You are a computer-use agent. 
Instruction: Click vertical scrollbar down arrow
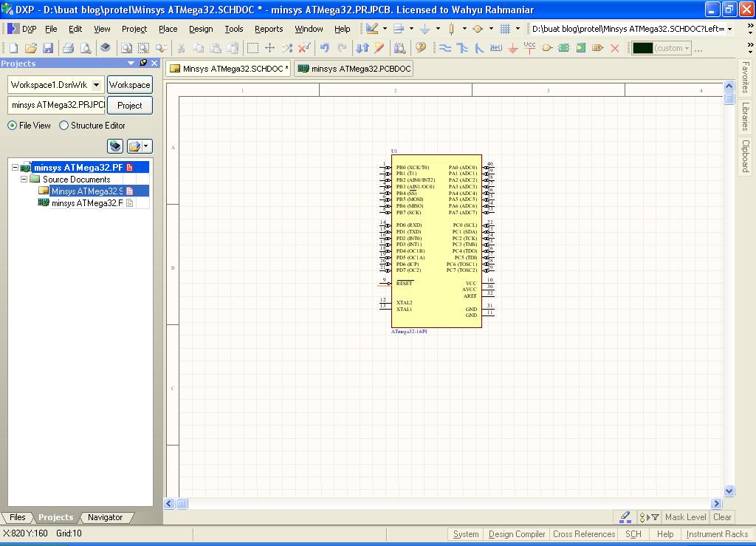pyautogui.click(x=729, y=491)
